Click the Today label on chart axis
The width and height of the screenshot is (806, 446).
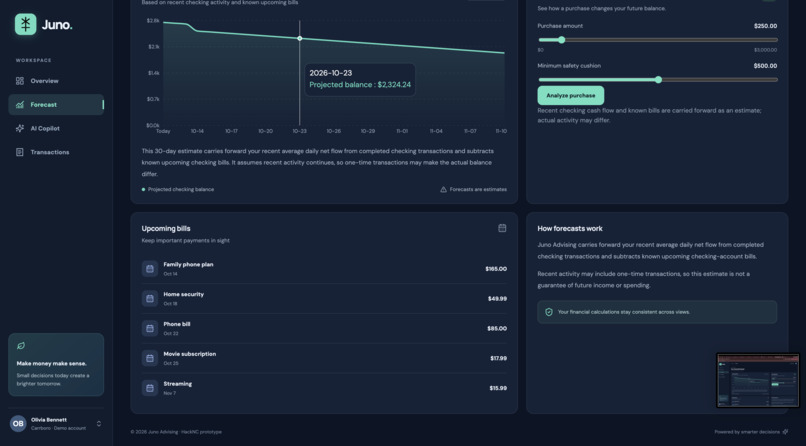(x=163, y=131)
